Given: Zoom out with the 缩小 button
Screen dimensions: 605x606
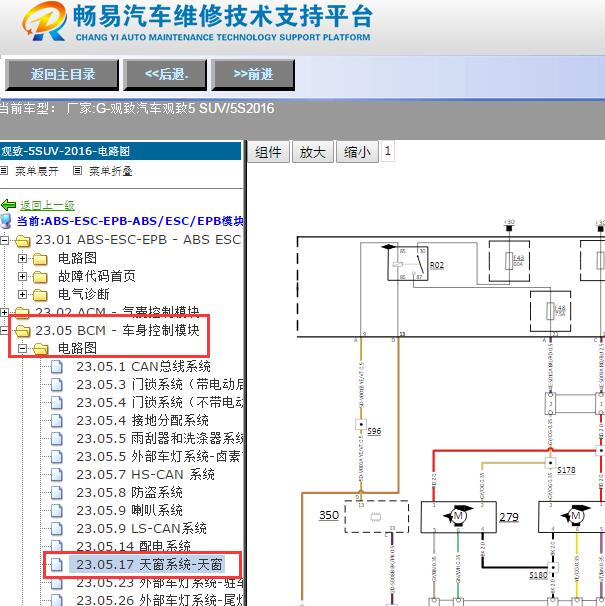Looking at the screenshot, I should click(357, 152).
